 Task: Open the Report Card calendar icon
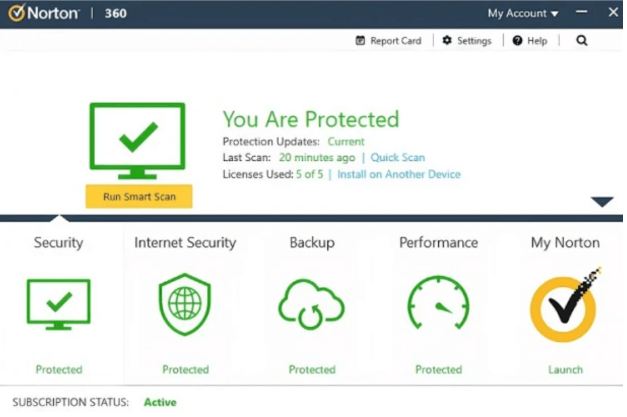360,40
